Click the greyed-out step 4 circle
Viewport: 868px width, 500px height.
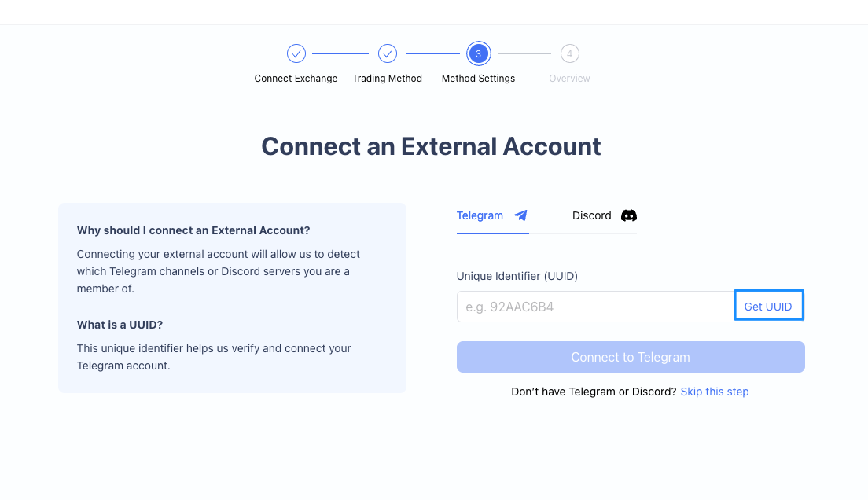pos(569,53)
